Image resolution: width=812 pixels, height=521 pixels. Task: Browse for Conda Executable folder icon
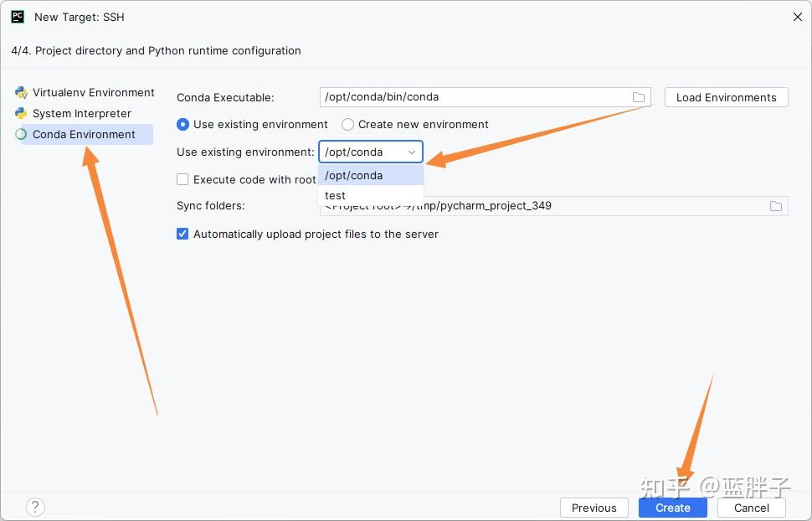639,97
